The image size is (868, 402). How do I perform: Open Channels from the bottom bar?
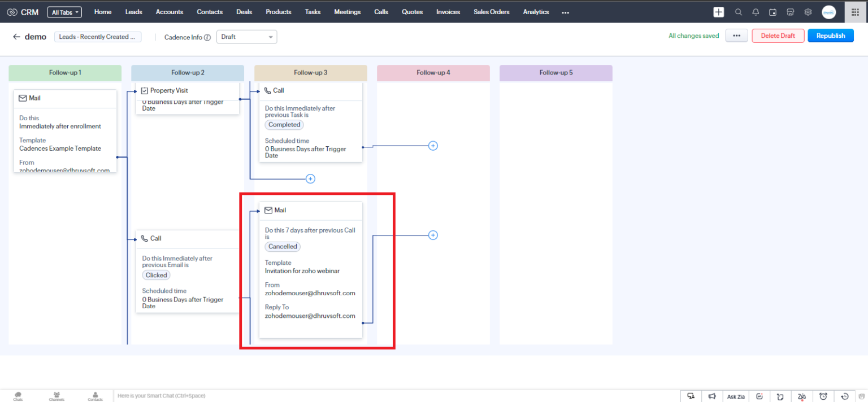(57, 395)
